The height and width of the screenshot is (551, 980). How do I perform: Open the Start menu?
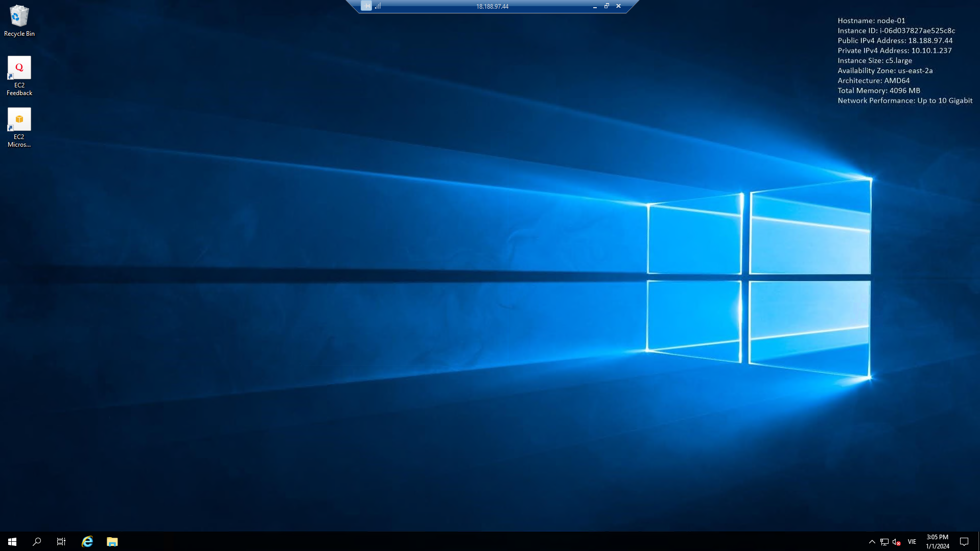pyautogui.click(x=11, y=541)
